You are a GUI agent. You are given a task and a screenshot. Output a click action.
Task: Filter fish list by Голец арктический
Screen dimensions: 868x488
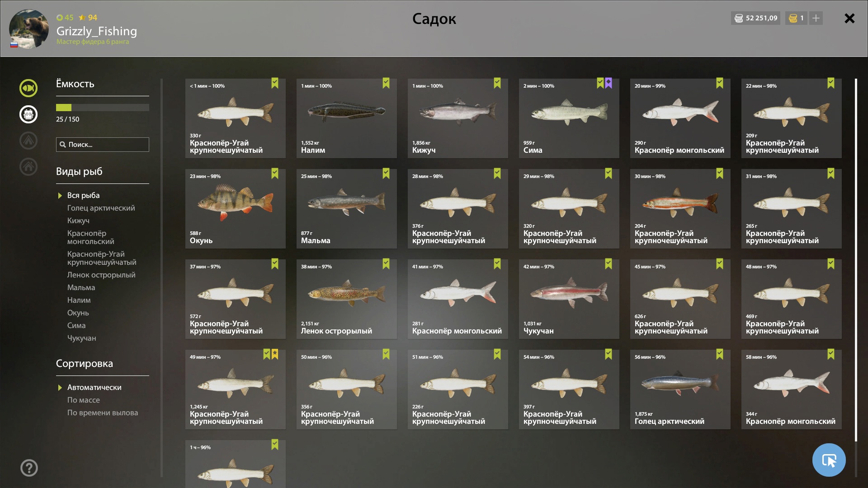tap(101, 208)
